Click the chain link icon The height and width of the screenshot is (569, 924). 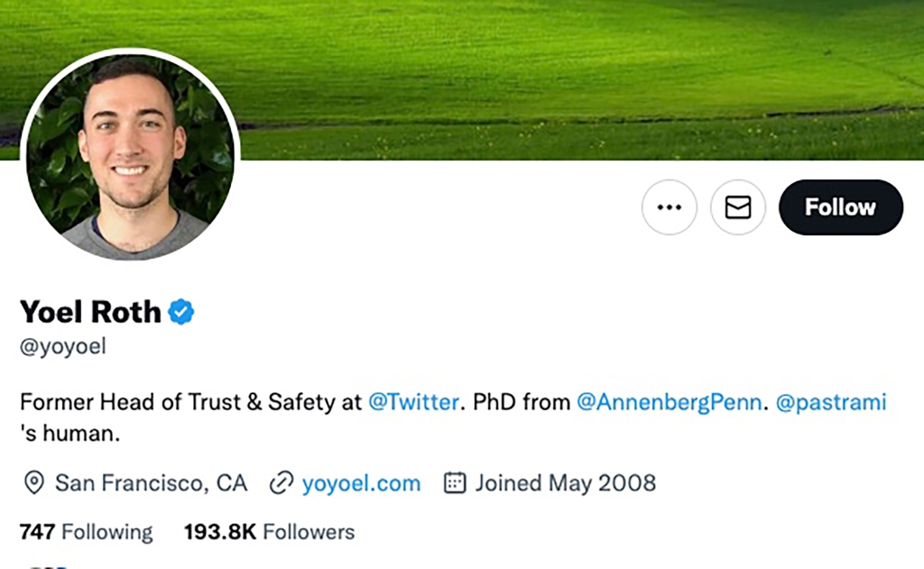click(282, 483)
